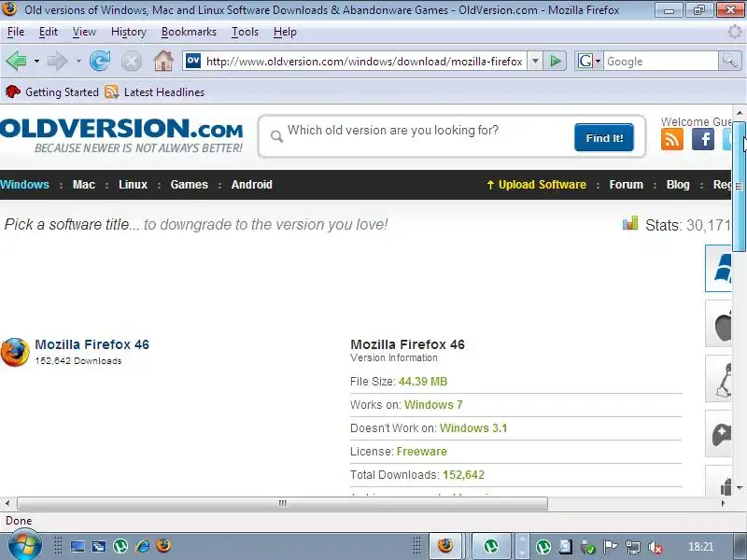Go to the Home page
This screenshot has height=560, width=747.
(162, 61)
